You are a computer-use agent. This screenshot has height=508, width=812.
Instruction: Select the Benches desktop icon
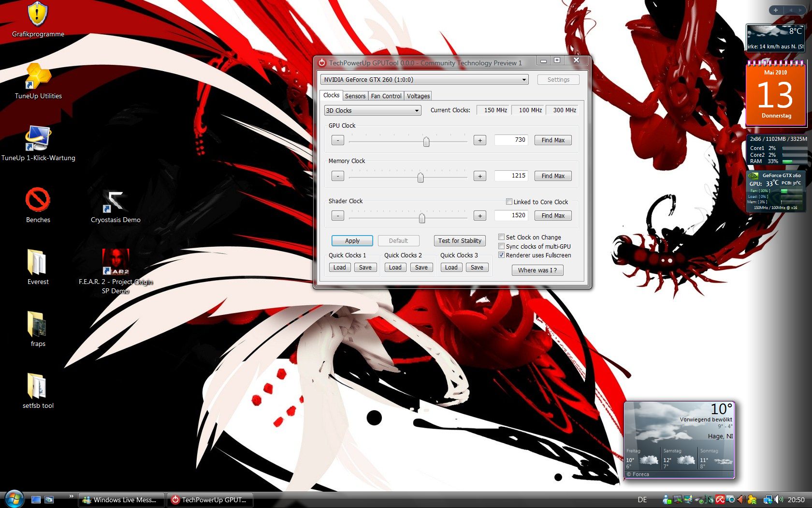[x=38, y=205]
